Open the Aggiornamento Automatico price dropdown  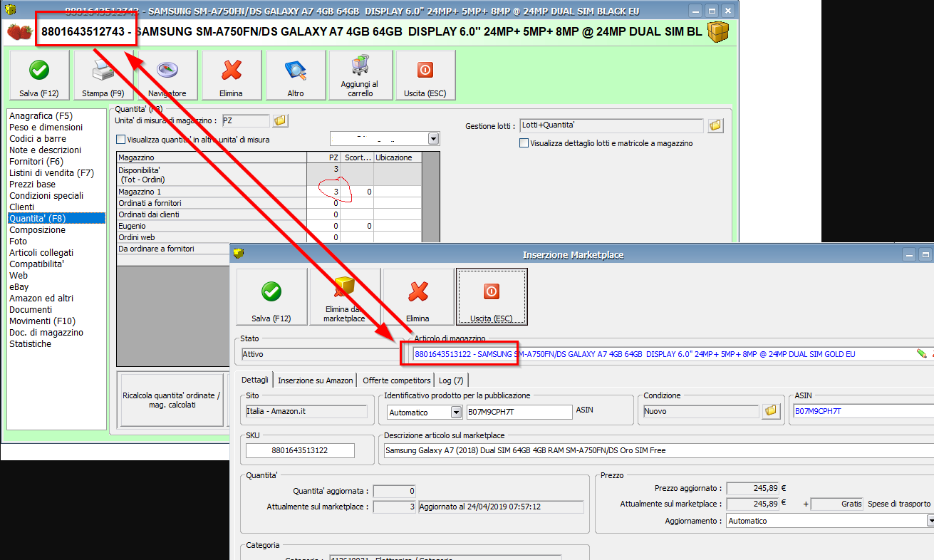coord(930,521)
